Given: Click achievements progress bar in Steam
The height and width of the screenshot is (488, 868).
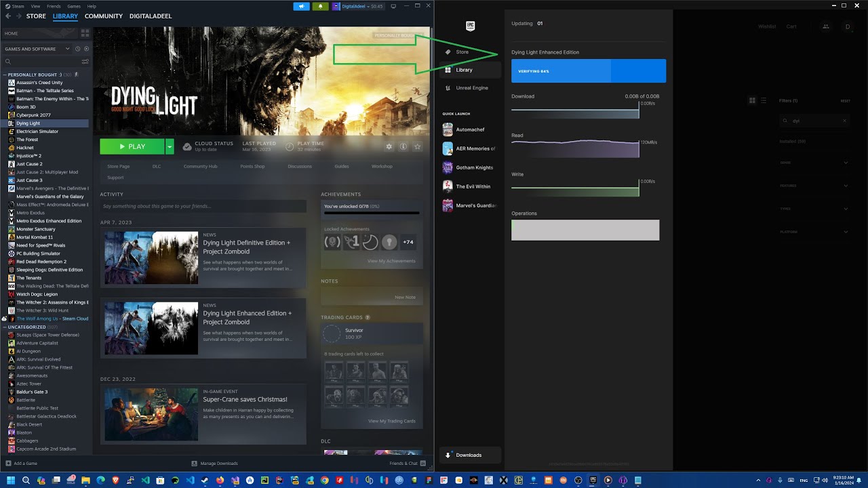Looking at the screenshot, I should (x=372, y=213).
